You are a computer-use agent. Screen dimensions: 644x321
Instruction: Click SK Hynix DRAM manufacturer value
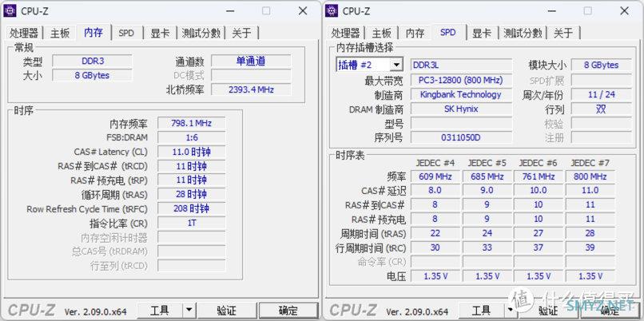coord(462,109)
